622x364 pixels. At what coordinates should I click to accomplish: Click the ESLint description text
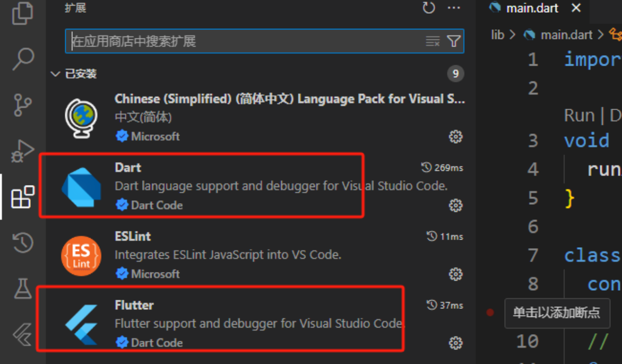[x=228, y=255]
